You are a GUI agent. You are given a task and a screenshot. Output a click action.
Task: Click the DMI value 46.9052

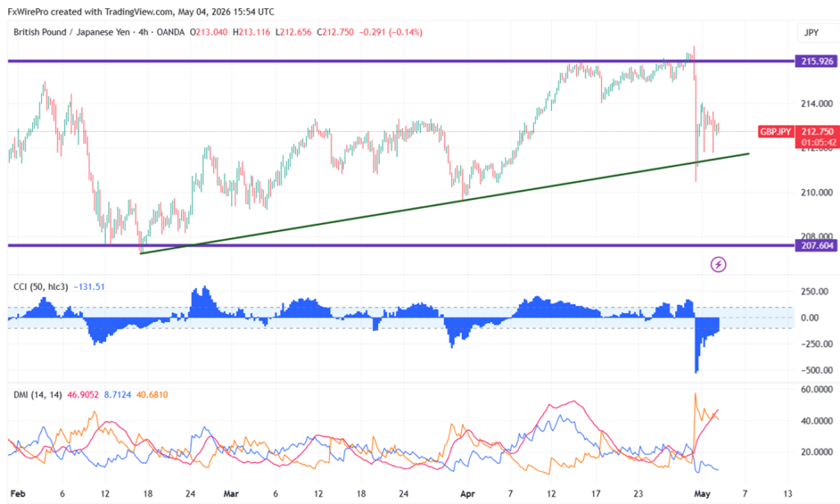click(x=83, y=395)
